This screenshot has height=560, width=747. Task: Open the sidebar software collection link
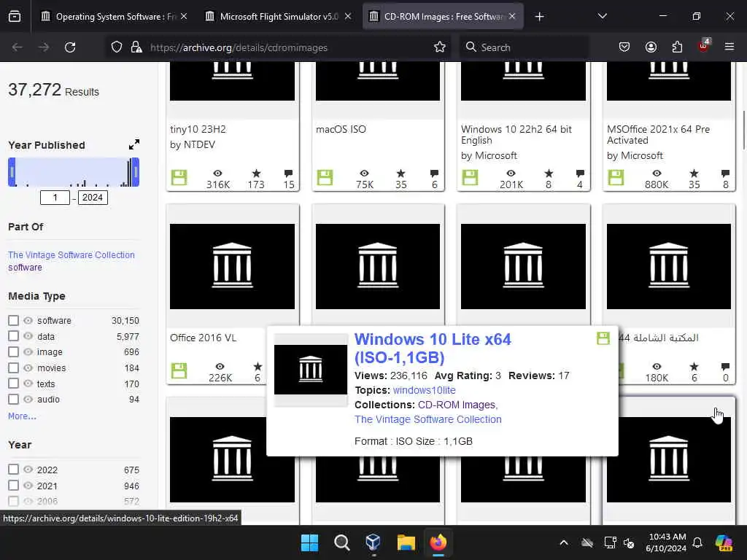click(25, 267)
